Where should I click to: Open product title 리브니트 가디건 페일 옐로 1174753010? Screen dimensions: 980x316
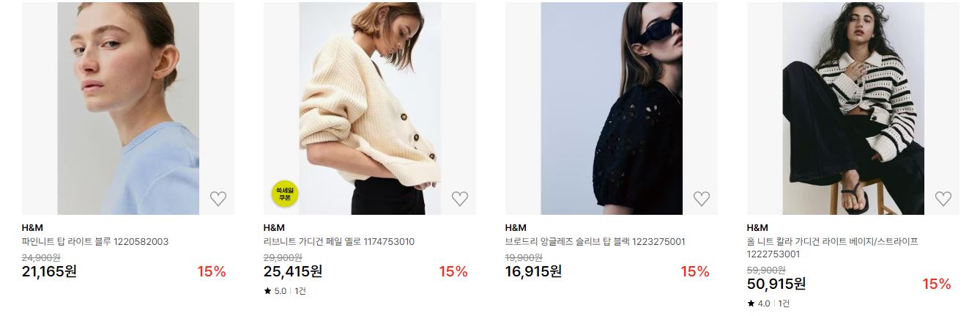tap(339, 241)
